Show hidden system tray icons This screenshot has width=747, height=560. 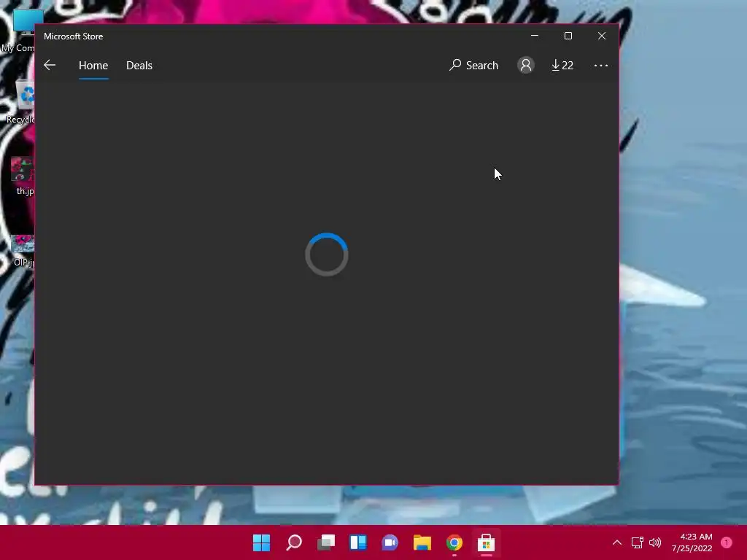pyautogui.click(x=617, y=542)
